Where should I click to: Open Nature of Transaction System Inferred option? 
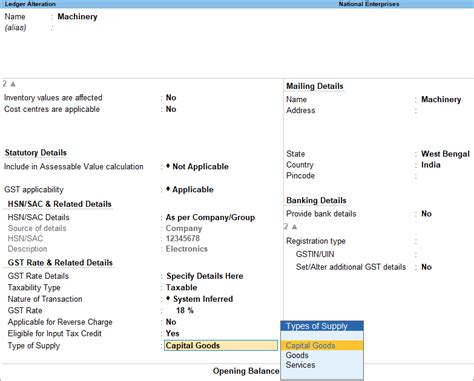[200, 299]
